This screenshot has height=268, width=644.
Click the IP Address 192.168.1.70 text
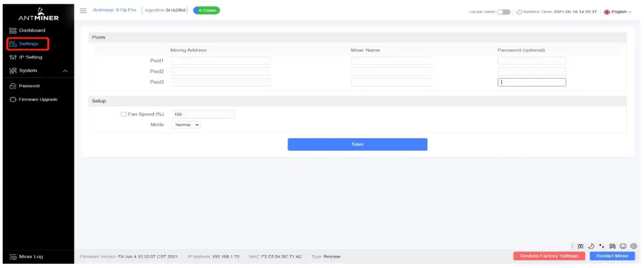[x=214, y=257]
